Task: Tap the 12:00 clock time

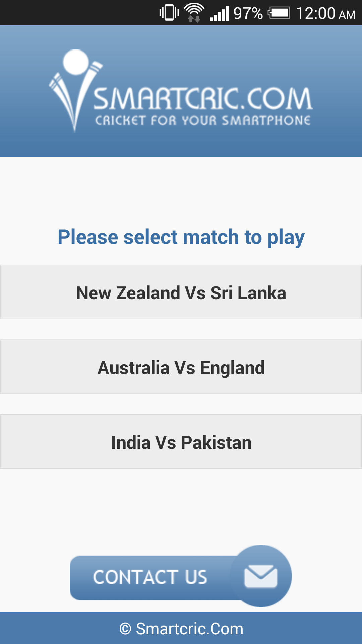Action: (x=316, y=13)
